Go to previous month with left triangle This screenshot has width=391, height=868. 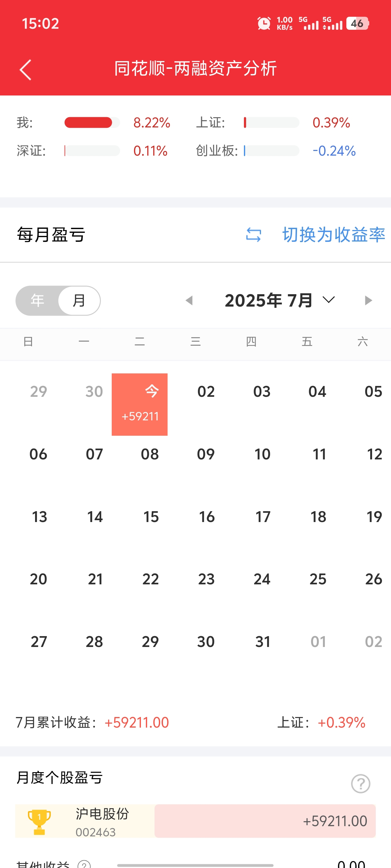point(189,300)
